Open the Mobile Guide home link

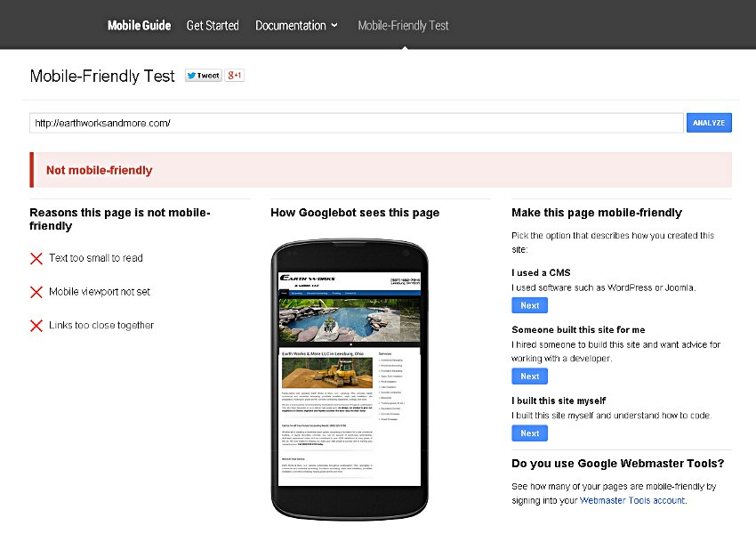(x=139, y=25)
